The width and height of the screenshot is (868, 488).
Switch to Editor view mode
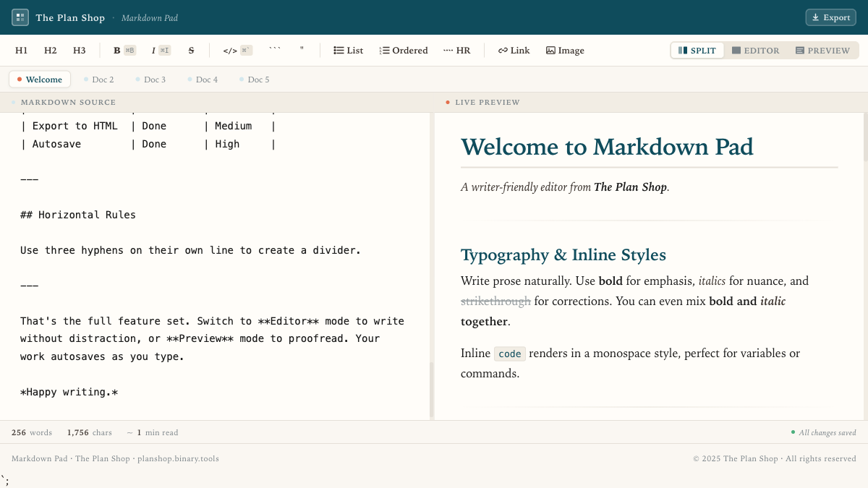pyautogui.click(x=756, y=51)
